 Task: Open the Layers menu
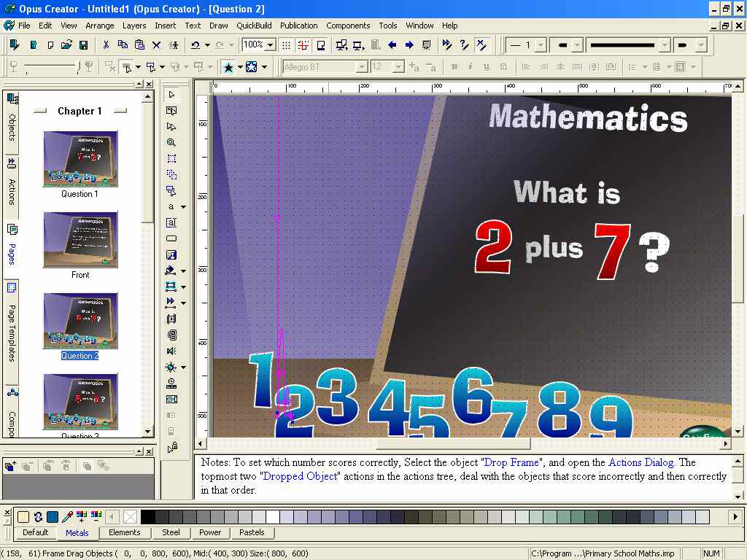134,26
